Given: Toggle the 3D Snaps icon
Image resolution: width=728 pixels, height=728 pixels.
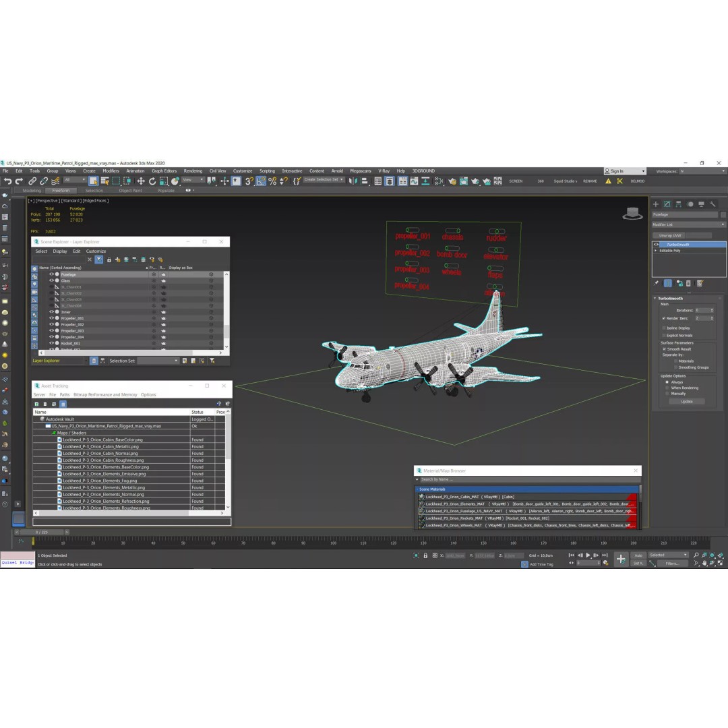Looking at the screenshot, I should click(249, 181).
